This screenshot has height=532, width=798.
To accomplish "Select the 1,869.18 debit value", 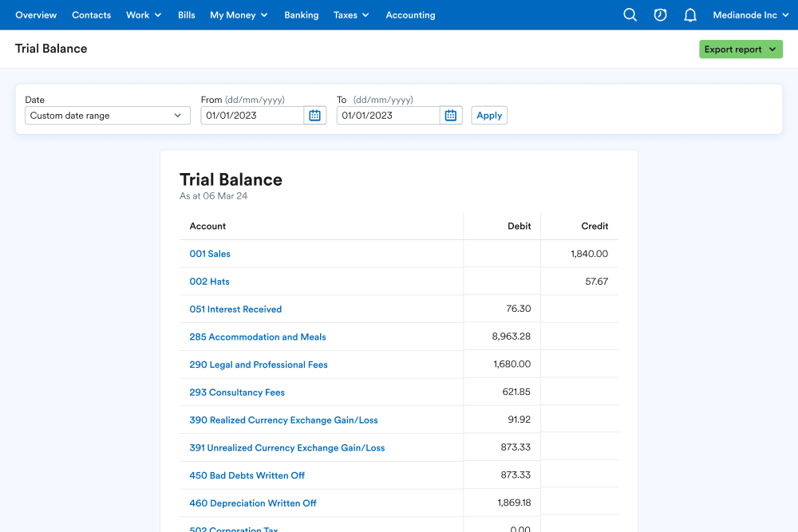I will coord(514,502).
